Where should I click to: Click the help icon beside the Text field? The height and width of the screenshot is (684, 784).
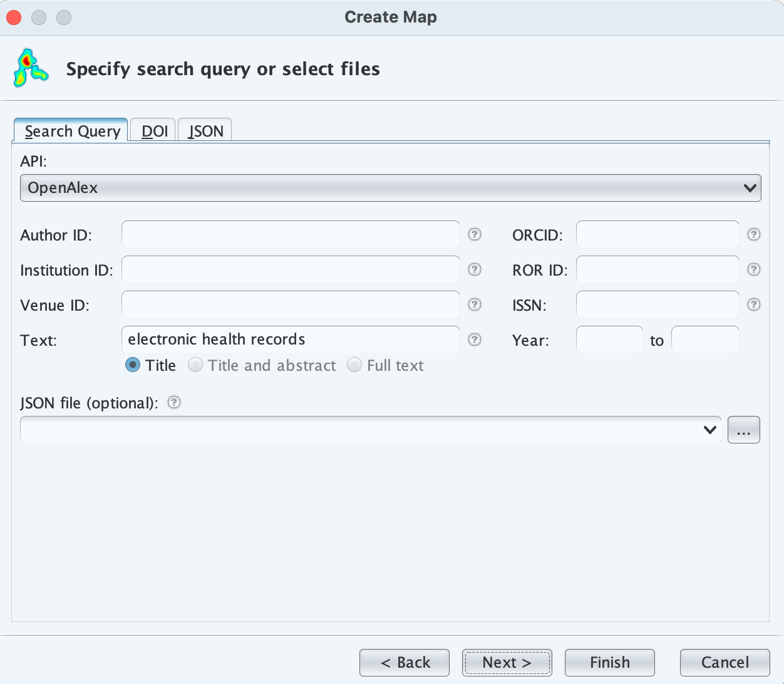tap(475, 339)
